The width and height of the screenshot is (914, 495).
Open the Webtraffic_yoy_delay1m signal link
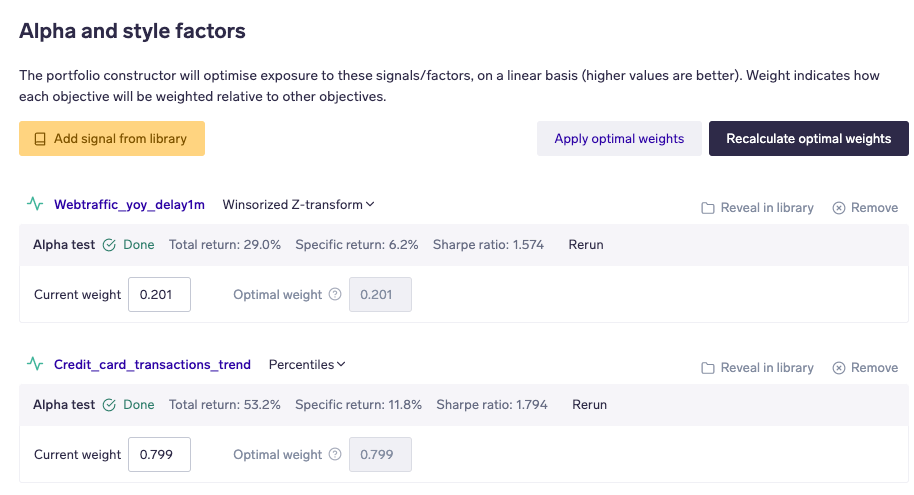[129, 205]
